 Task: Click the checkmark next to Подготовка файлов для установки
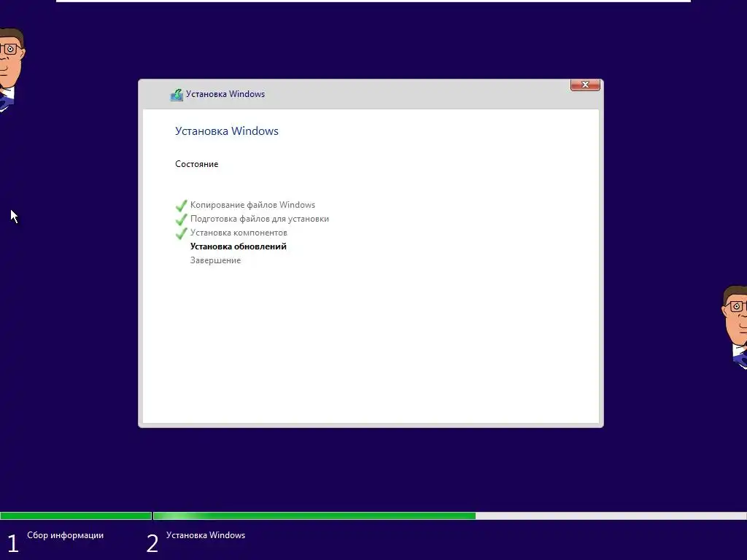182,219
